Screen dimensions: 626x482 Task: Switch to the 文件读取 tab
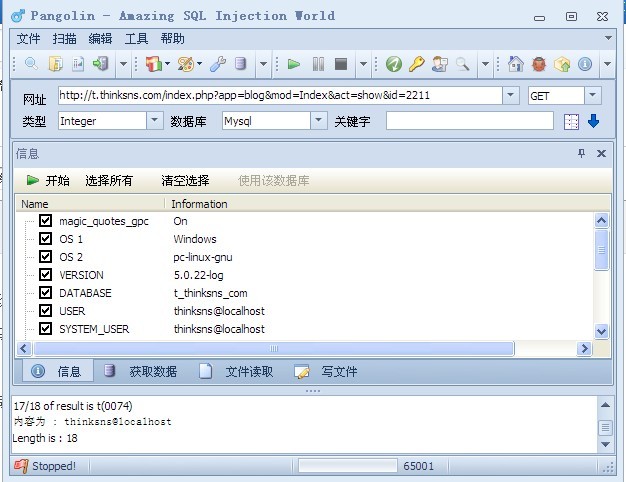236,371
